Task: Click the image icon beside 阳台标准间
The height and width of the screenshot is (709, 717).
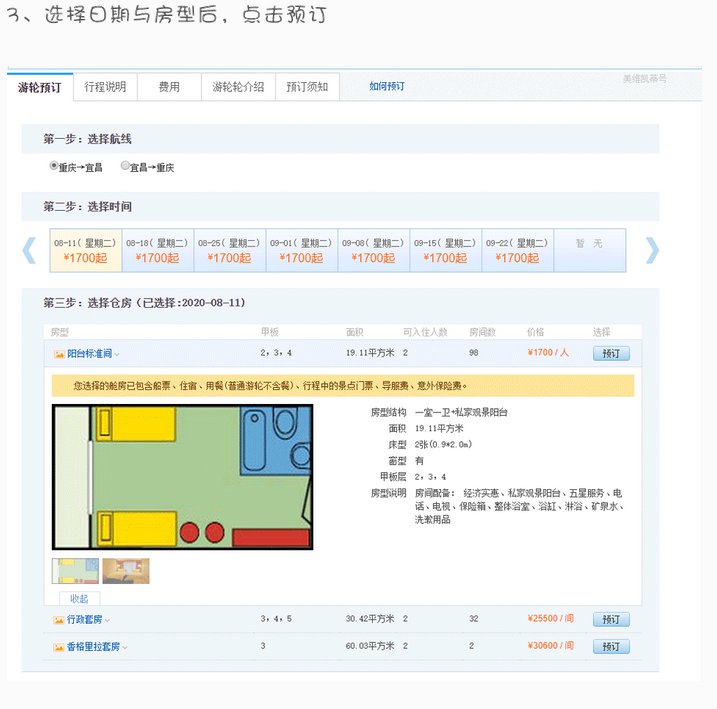Action: 59,353
